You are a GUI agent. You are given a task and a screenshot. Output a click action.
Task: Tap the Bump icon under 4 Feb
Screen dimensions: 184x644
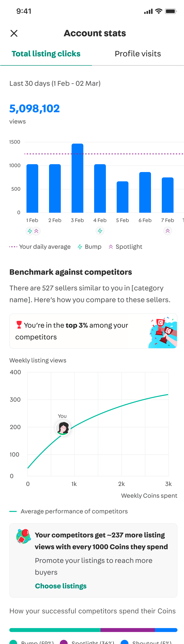pos(100,231)
